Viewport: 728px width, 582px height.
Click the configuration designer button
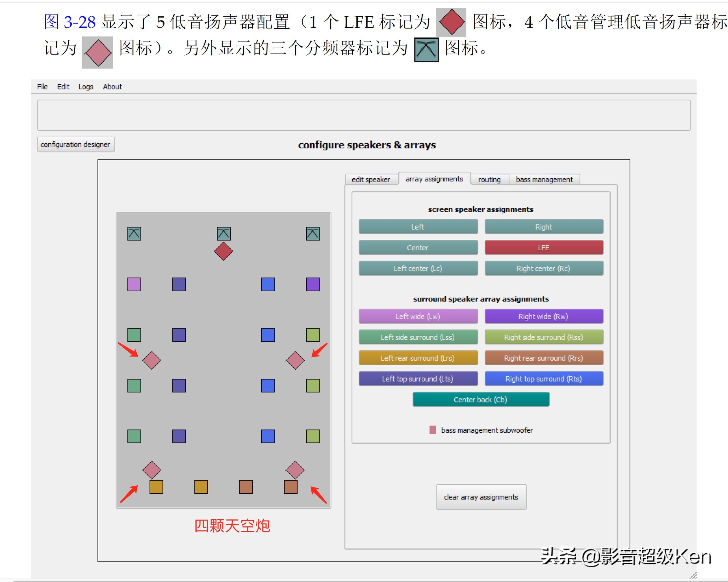click(x=76, y=145)
